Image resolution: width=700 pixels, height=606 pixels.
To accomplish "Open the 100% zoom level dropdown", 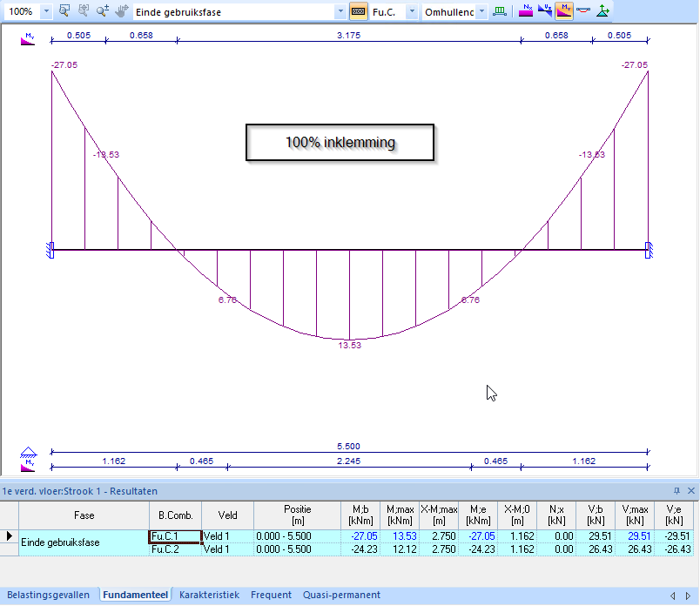I will 46,11.
